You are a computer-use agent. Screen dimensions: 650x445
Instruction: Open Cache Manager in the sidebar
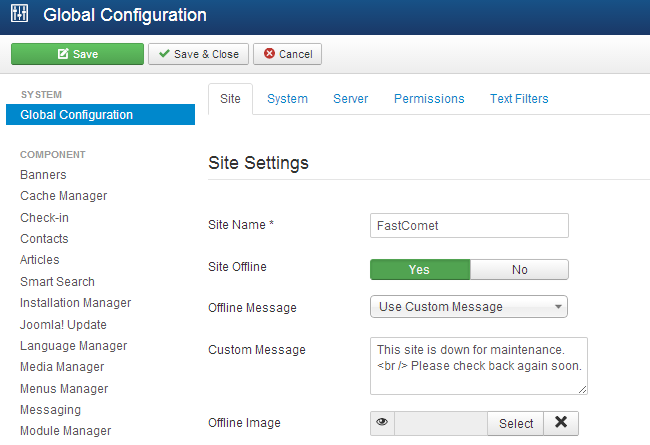coord(63,196)
